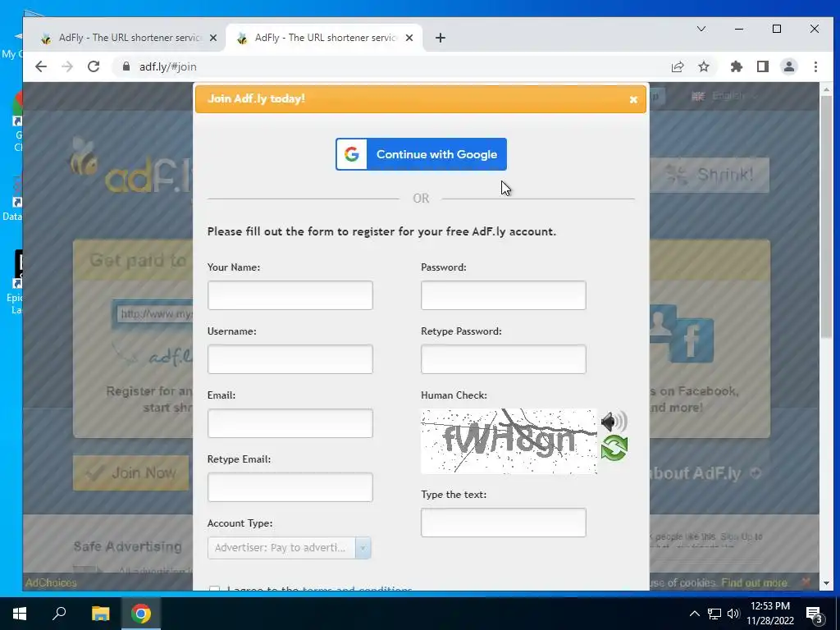The image size is (840, 630).
Task: Open Windows Start menu
Action: click(20, 614)
